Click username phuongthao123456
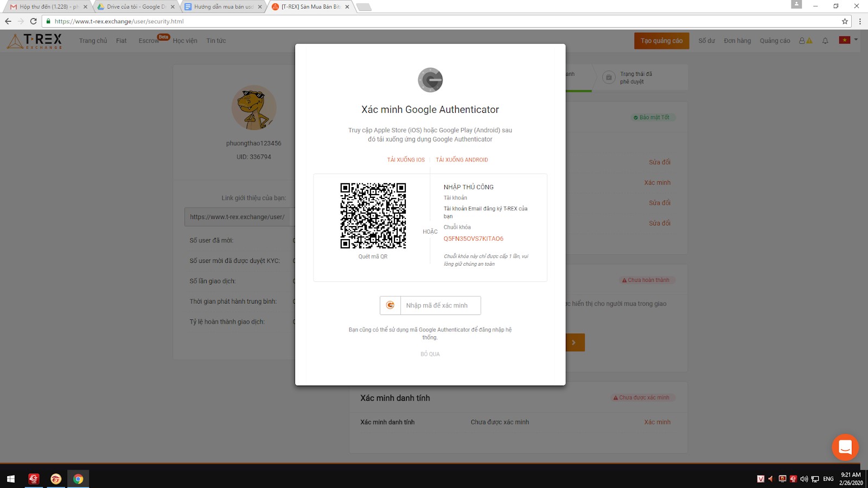 pos(254,143)
